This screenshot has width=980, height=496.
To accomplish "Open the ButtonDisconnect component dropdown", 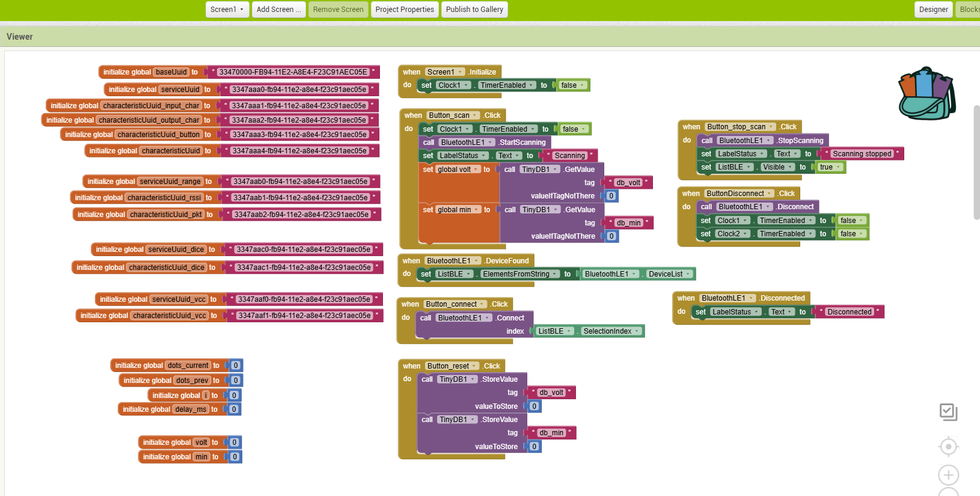I will 740,194.
